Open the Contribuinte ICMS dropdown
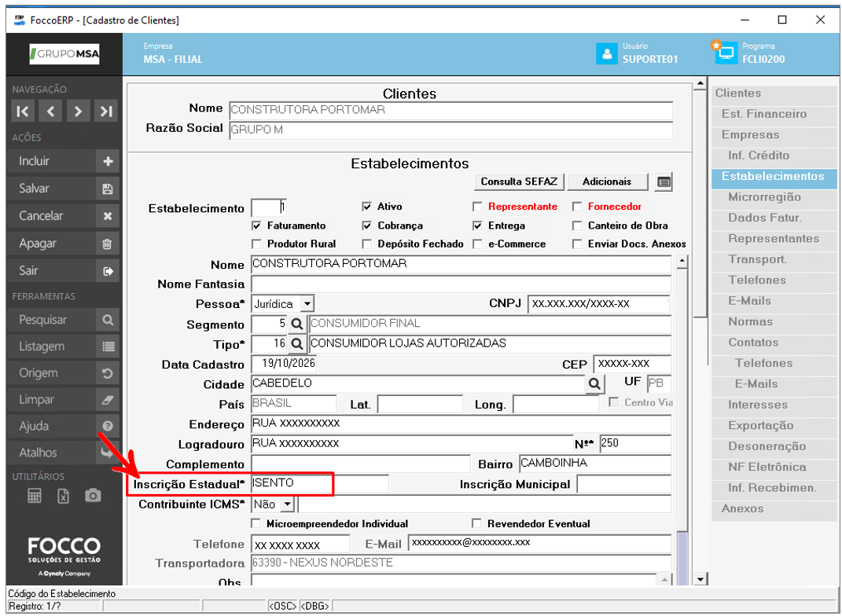This screenshot has width=842, height=616. [288, 504]
